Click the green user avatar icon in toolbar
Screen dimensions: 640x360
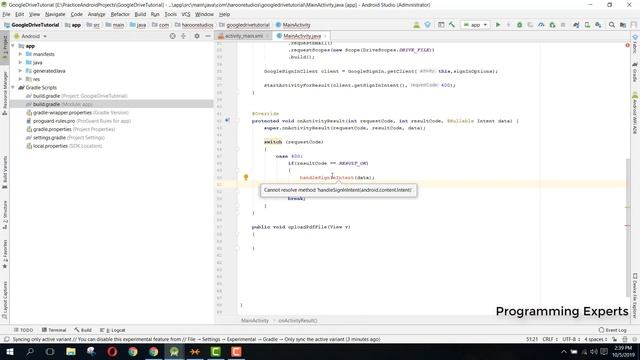(x=416, y=25)
